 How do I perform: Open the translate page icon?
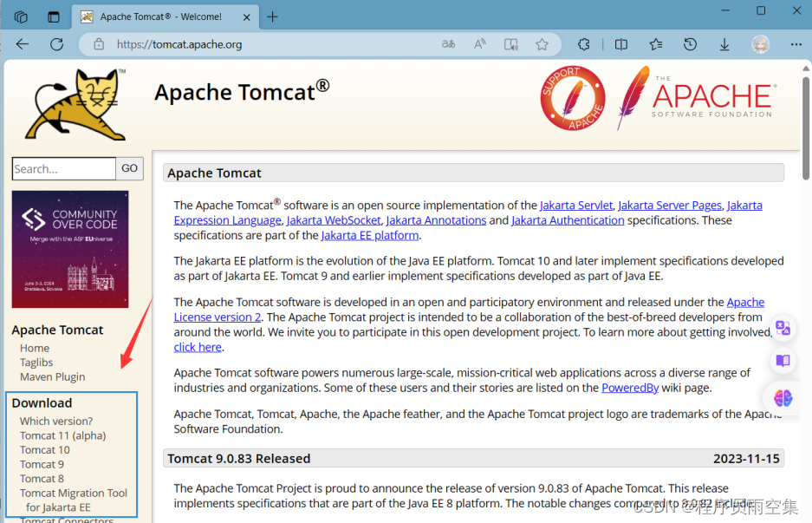(449, 44)
